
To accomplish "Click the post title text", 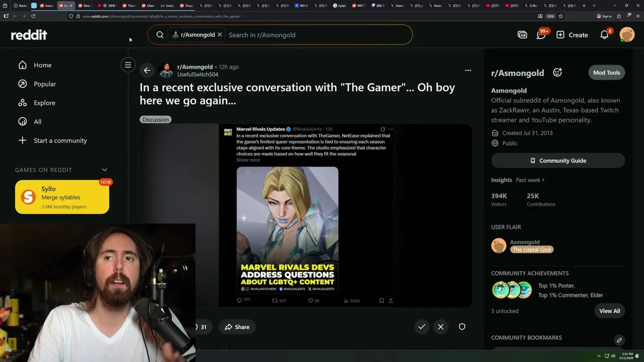I will point(297,94).
